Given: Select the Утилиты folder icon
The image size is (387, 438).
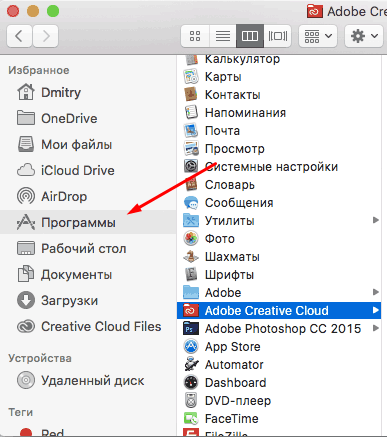Looking at the screenshot, I should (191, 221).
